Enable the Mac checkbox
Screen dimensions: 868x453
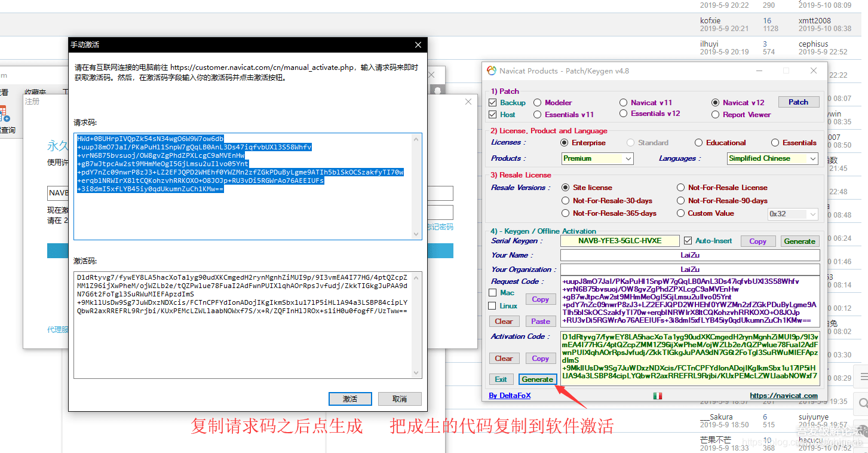(493, 293)
